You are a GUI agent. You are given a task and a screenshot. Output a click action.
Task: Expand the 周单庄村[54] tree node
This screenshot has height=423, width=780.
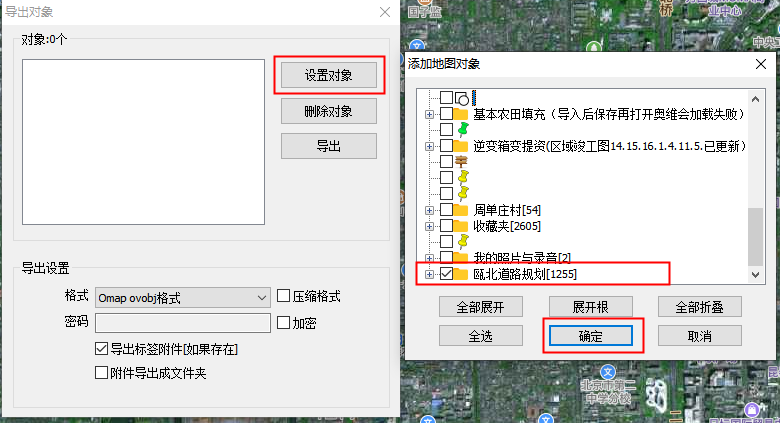430,210
